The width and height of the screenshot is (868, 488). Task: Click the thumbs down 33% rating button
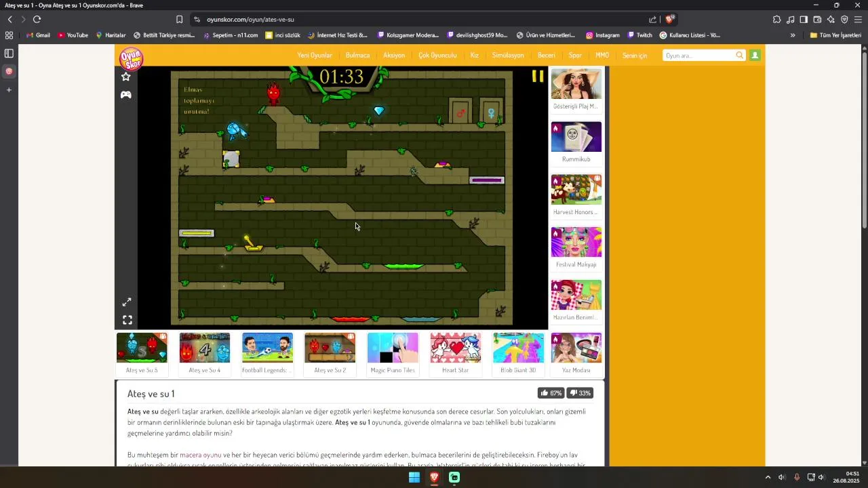(x=580, y=393)
